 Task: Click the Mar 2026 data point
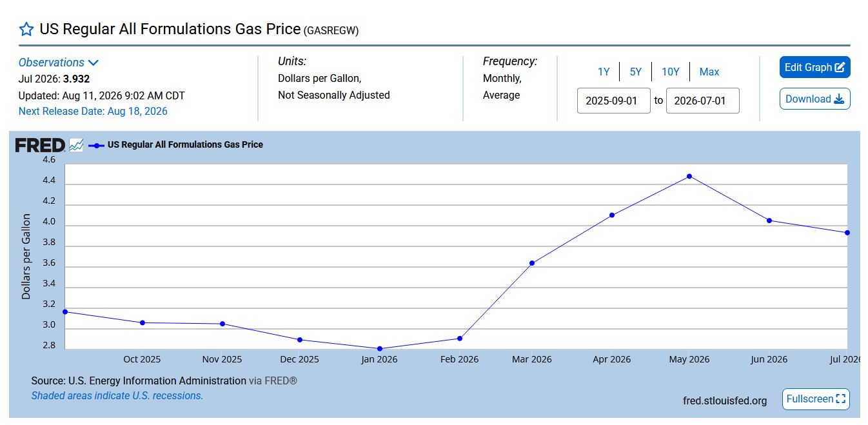pos(532,263)
